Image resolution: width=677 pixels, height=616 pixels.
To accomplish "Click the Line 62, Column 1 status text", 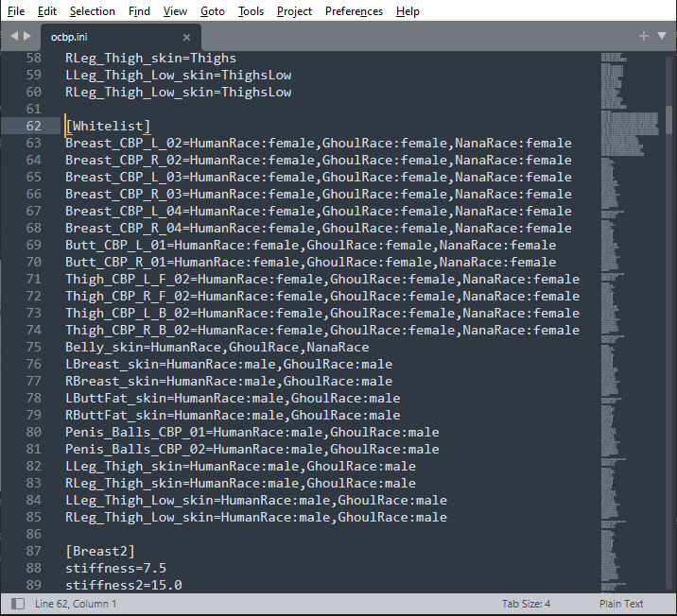I will click(76, 604).
